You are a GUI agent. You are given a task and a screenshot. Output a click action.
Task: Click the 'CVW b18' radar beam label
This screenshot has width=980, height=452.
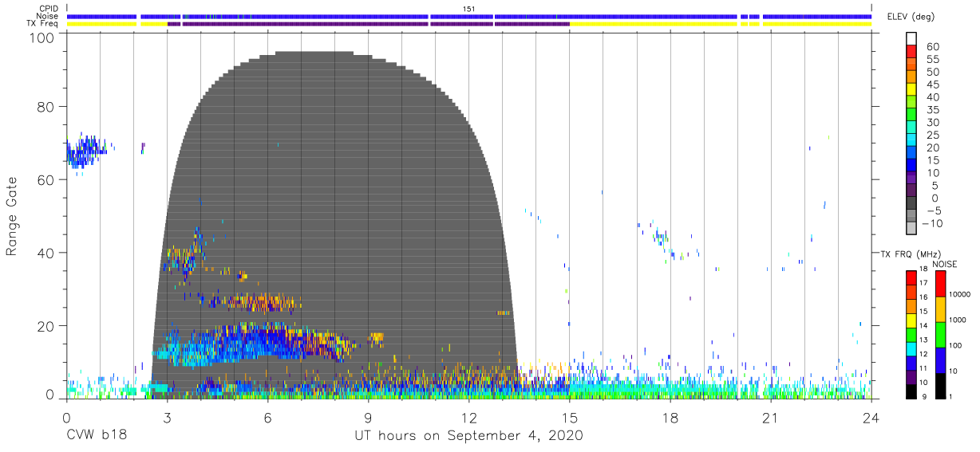pos(97,436)
